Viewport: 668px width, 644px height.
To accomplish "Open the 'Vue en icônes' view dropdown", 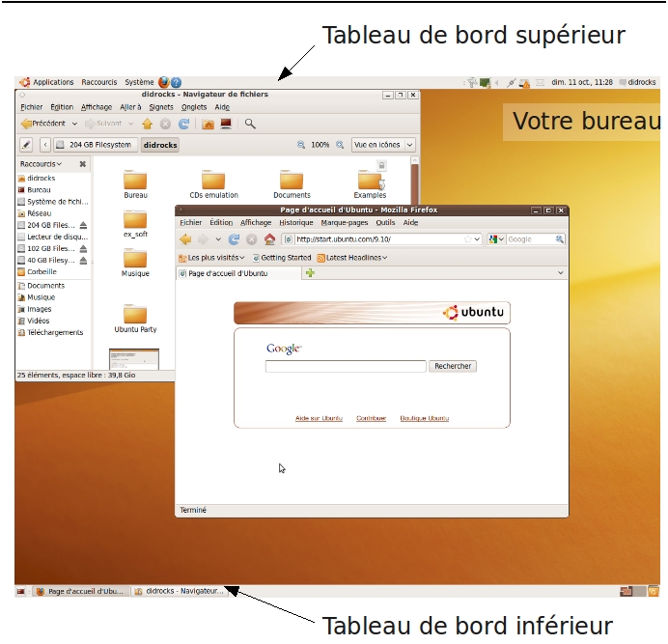I will pos(383,145).
